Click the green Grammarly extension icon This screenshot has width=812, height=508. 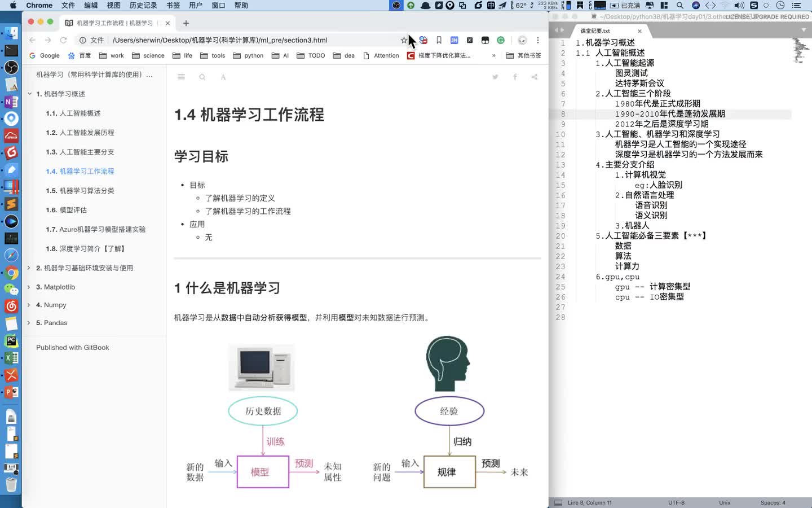[501, 40]
